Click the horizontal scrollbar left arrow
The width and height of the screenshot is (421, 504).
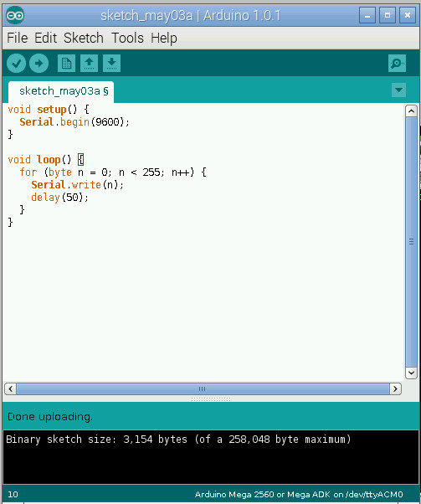click(x=11, y=389)
